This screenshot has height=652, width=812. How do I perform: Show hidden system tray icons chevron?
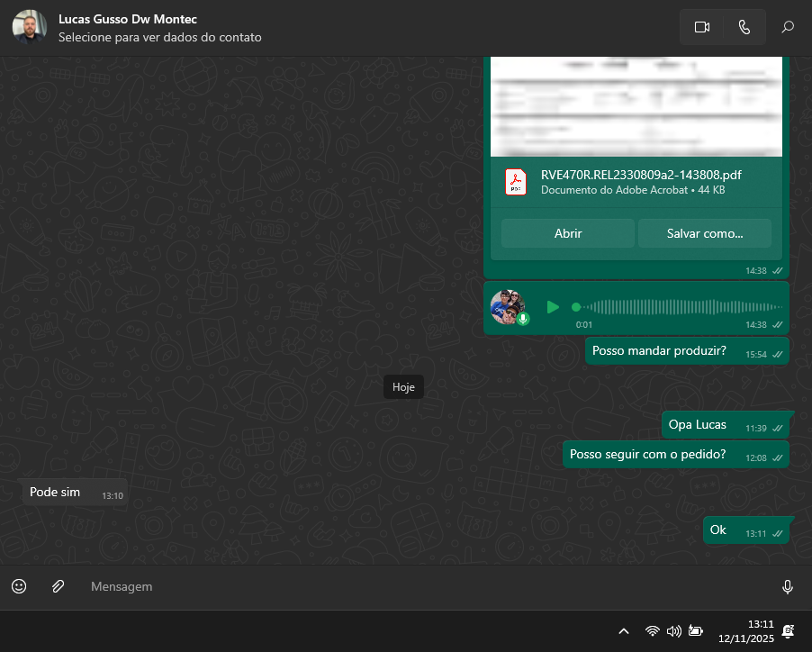[624, 631]
